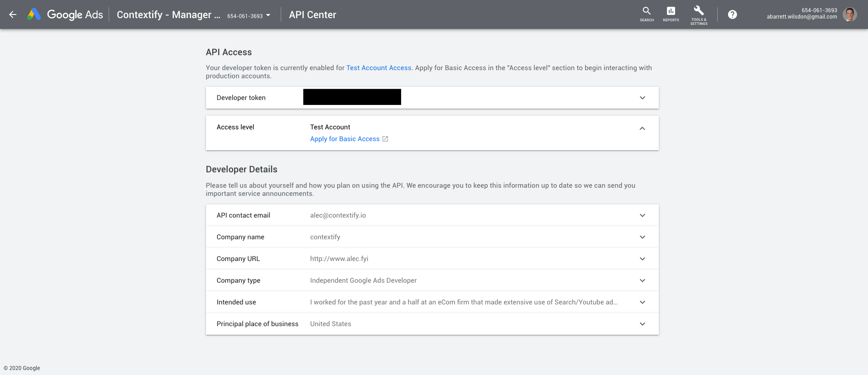Click the contextify company name value
The width and height of the screenshot is (868, 375).
click(325, 237)
